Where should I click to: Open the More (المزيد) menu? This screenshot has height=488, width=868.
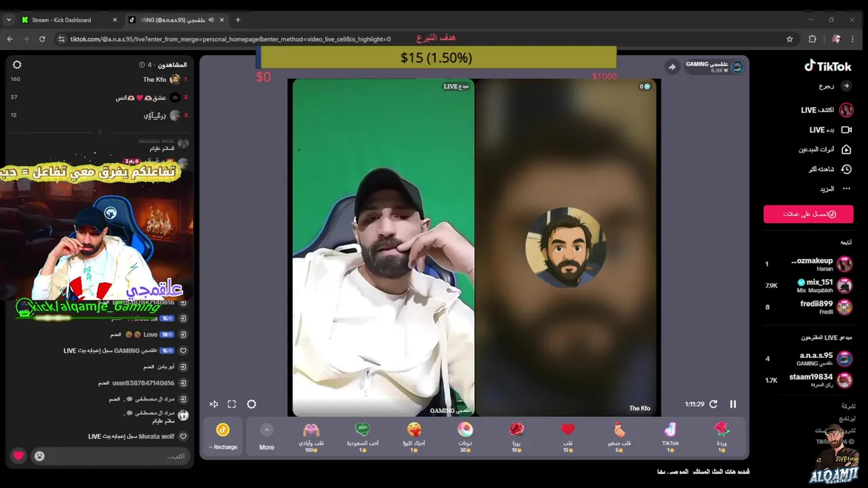point(835,188)
